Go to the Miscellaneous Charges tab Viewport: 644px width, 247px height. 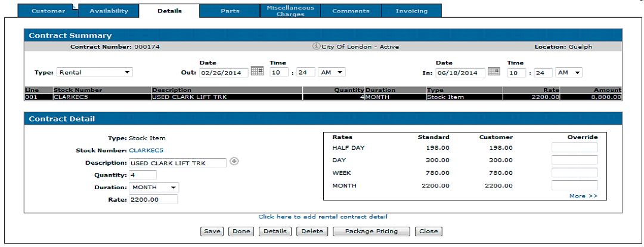coord(290,11)
